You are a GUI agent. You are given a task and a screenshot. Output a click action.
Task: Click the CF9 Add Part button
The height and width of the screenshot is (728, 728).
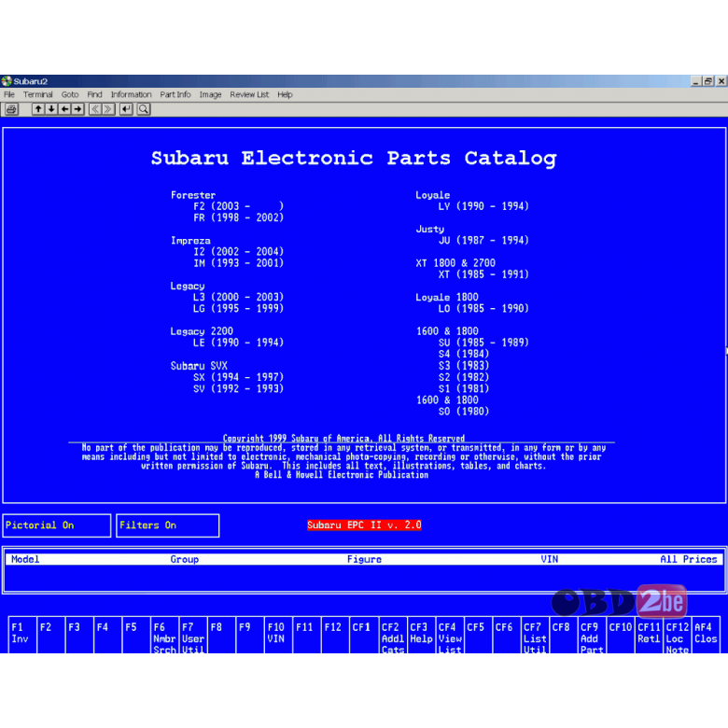pyautogui.click(x=592, y=636)
